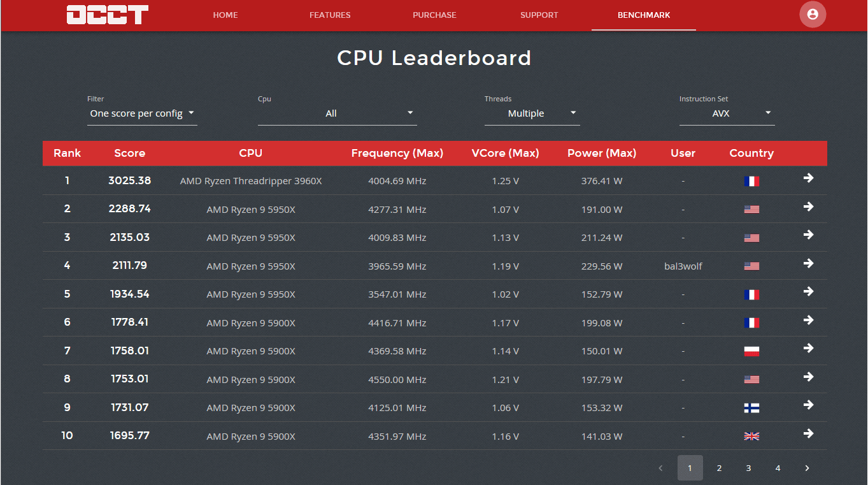Viewport: 868px width, 485px height.
Task: Click the French flag in rank 6 row
Action: tap(751, 323)
